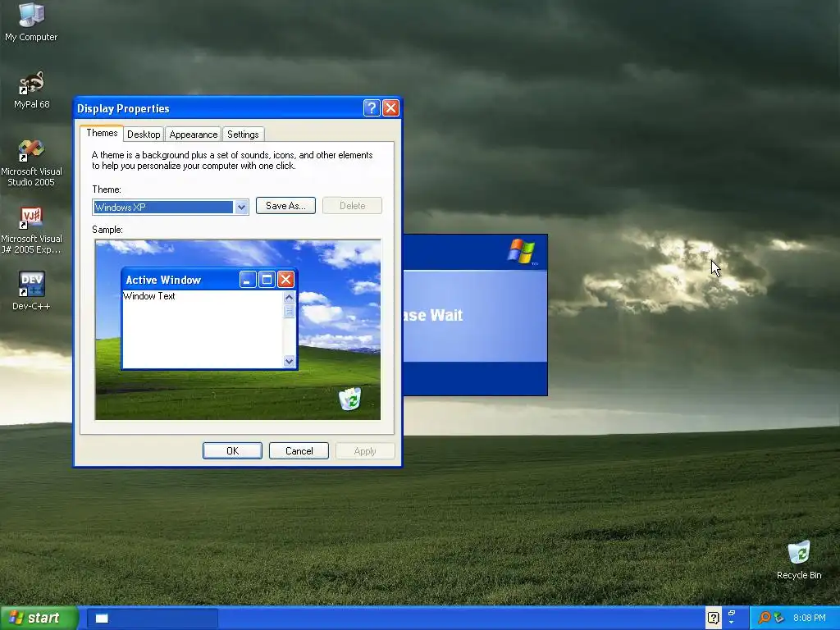Click the language bar help icon on taskbar

[713, 618]
